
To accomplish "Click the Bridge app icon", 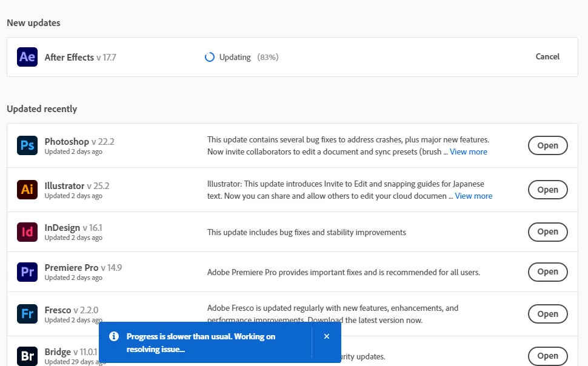I will tap(27, 356).
